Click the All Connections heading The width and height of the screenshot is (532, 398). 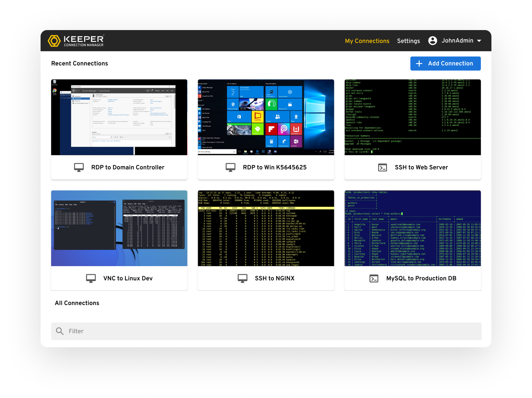[77, 303]
